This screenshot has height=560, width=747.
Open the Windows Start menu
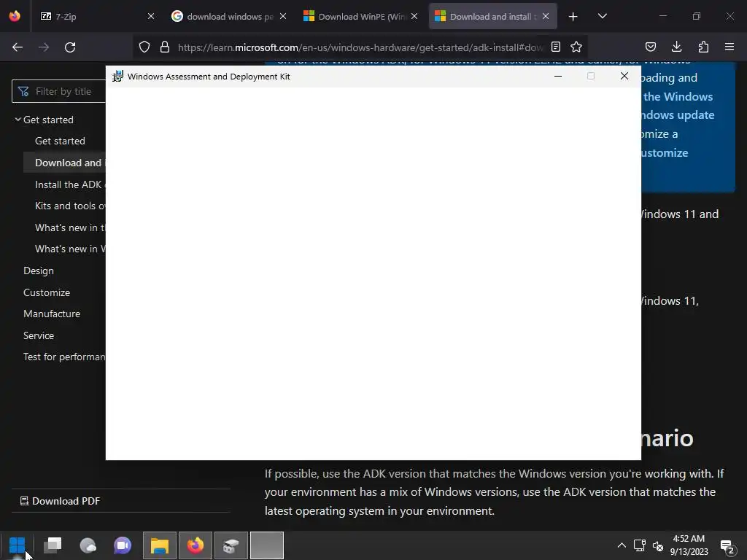coord(18,545)
